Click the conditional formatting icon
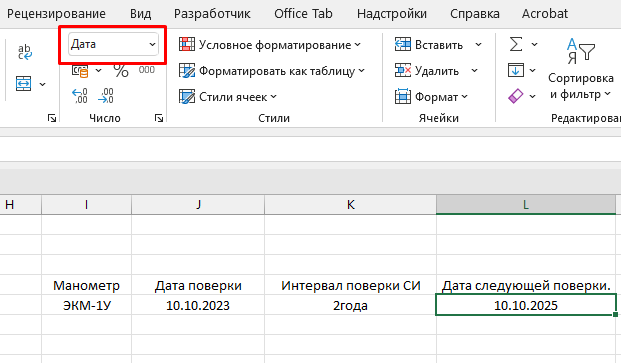Screen dimensions: 621x363 [187, 44]
